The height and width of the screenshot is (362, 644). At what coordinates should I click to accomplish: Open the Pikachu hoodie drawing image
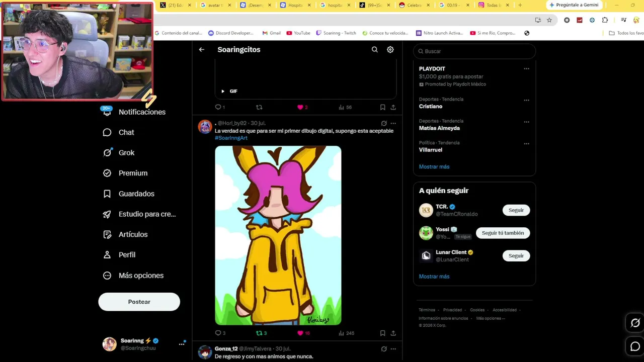(278, 235)
